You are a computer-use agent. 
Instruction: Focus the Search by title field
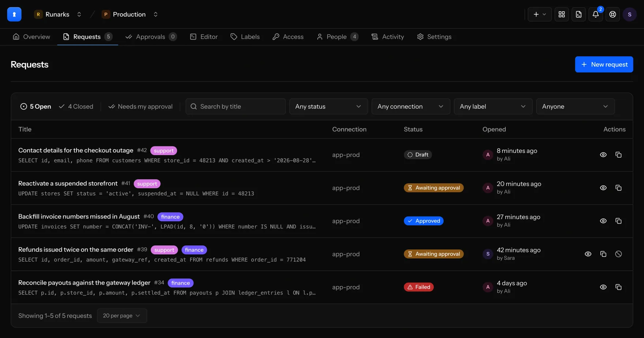coord(236,106)
